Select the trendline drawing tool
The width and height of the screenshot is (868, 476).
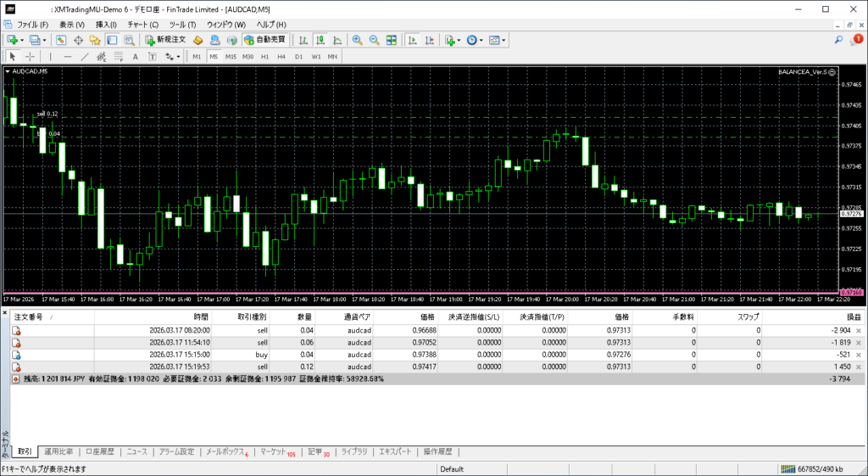pyautogui.click(x=85, y=57)
